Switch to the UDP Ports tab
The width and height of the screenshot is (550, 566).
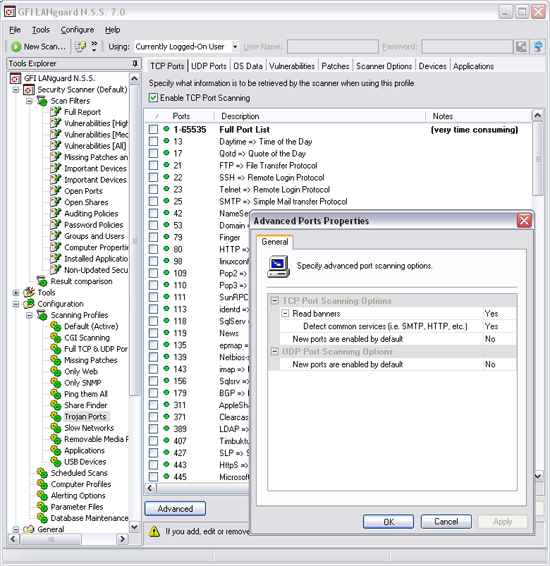(209, 66)
